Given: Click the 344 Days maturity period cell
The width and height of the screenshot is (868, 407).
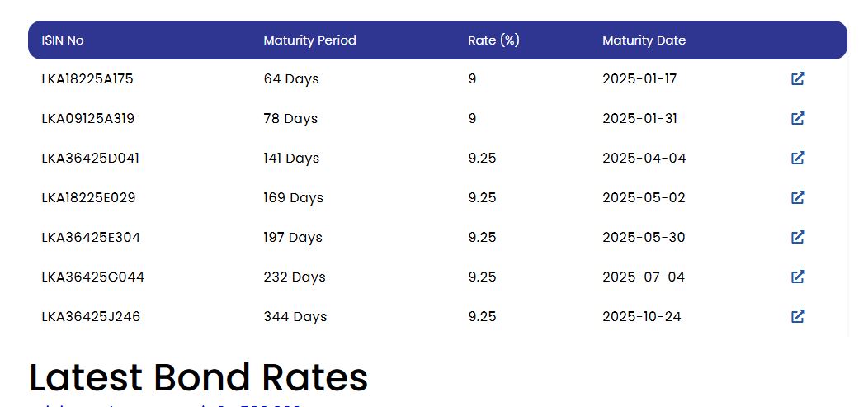Looking at the screenshot, I should 295,316.
